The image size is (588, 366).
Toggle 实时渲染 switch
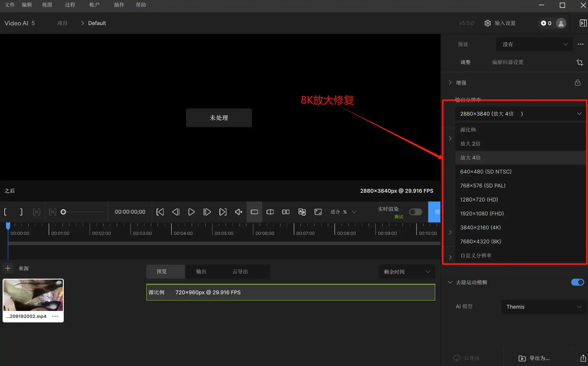tap(416, 212)
